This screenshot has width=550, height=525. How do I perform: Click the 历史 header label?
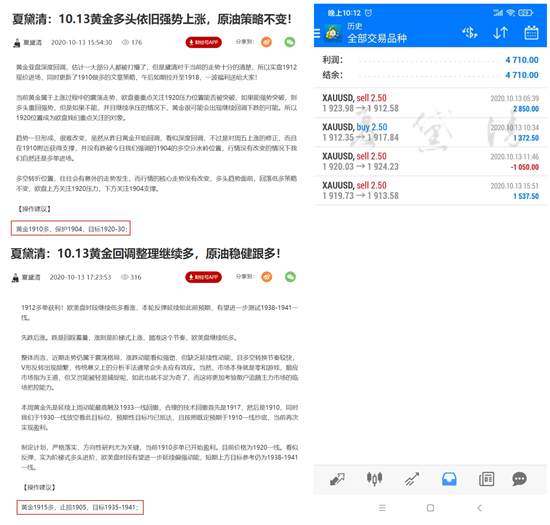[x=355, y=26]
